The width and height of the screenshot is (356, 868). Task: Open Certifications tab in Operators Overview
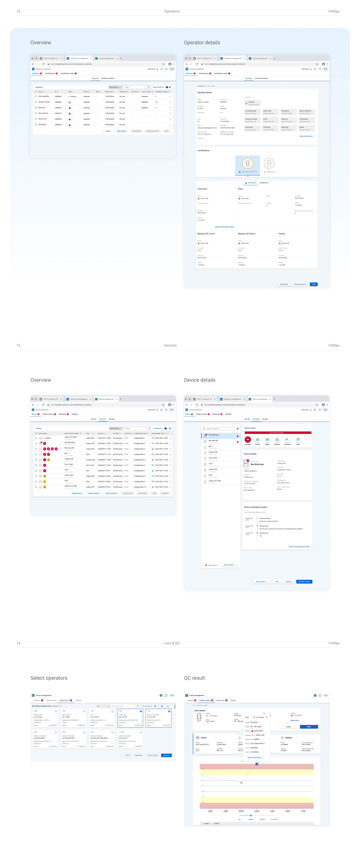tap(51, 74)
